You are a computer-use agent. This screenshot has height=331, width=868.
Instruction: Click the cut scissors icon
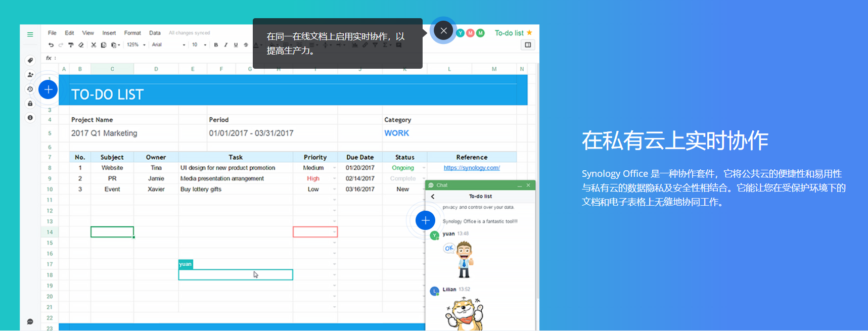click(94, 45)
